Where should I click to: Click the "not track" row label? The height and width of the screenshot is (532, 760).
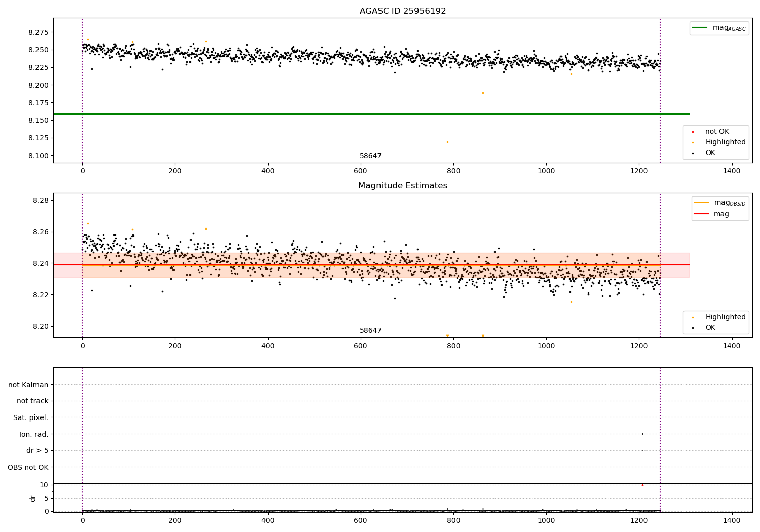tap(32, 401)
